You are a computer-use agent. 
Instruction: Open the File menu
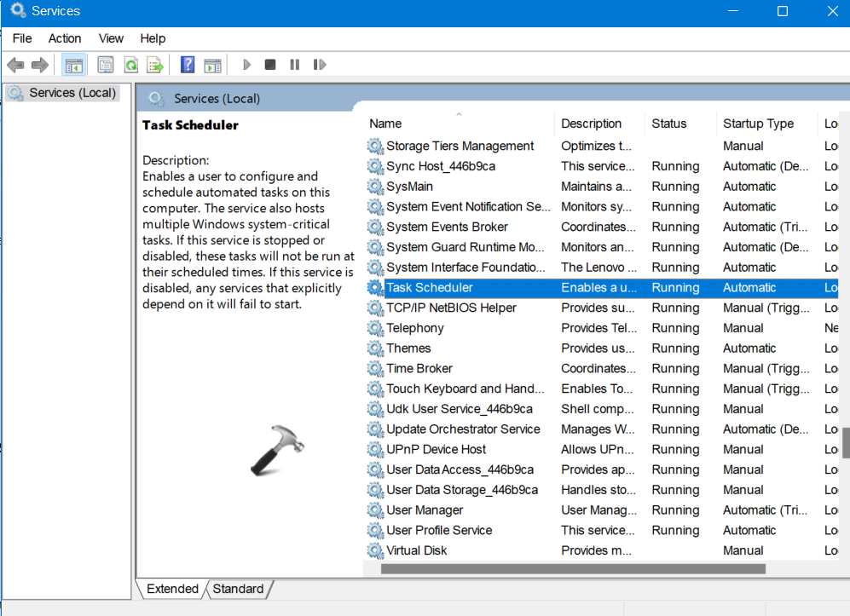22,38
